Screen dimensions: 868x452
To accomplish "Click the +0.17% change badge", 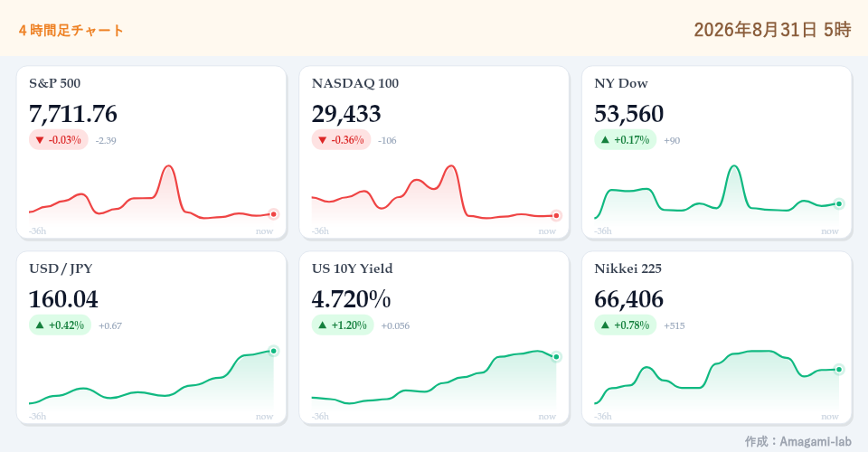I will [626, 140].
